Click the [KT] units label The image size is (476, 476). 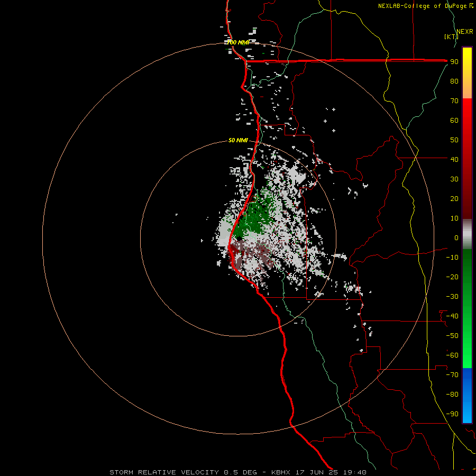point(451,36)
